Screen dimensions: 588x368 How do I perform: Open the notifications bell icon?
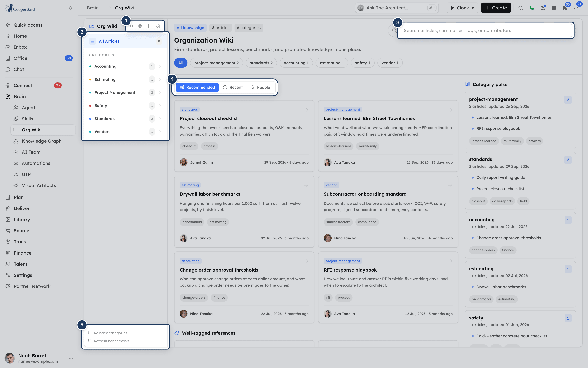tap(576, 8)
